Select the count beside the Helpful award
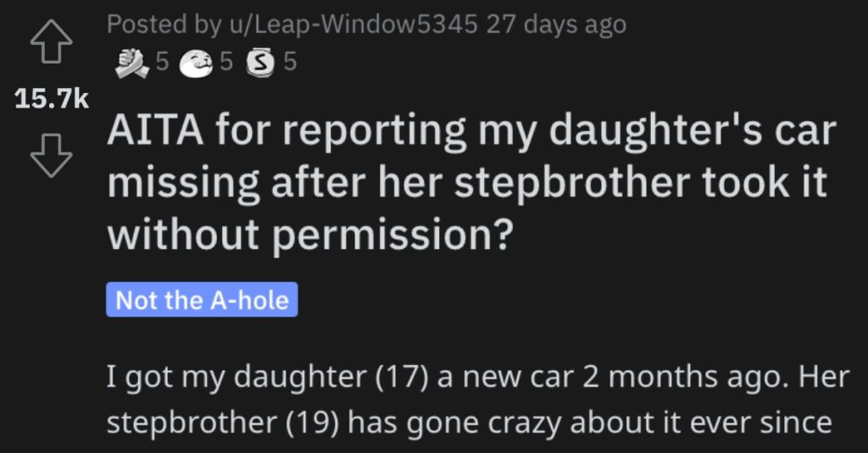Screen dimensions: 868x453 click(162, 62)
